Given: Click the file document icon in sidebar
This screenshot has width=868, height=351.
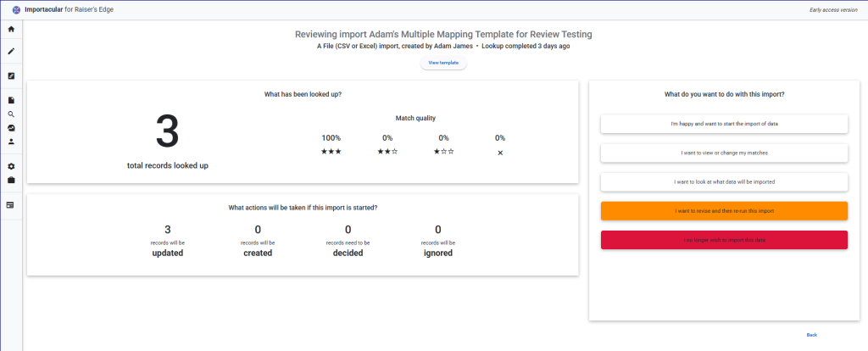Looking at the screenshot, I should 11,100.
